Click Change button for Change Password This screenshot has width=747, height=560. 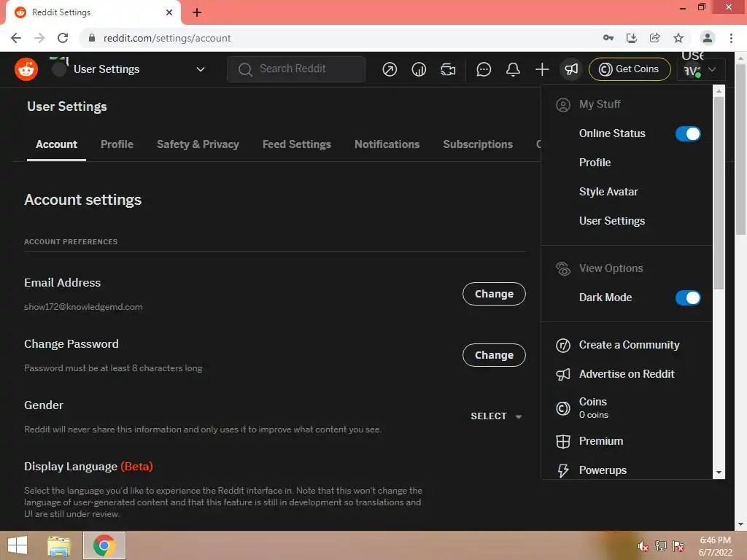coord(494,355)
